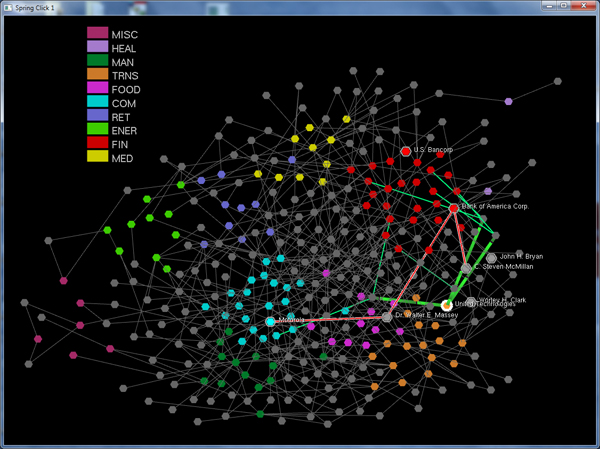Screen dimensions: 600x449
Task: Select the John H. Bryan gray node
Action: [x=491, y=258]
